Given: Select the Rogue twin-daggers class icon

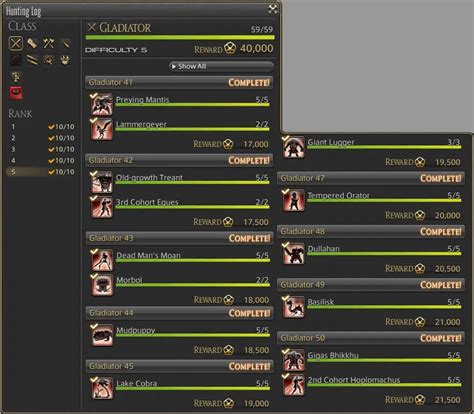Looking at the screenshot, I should pos(32,60).
